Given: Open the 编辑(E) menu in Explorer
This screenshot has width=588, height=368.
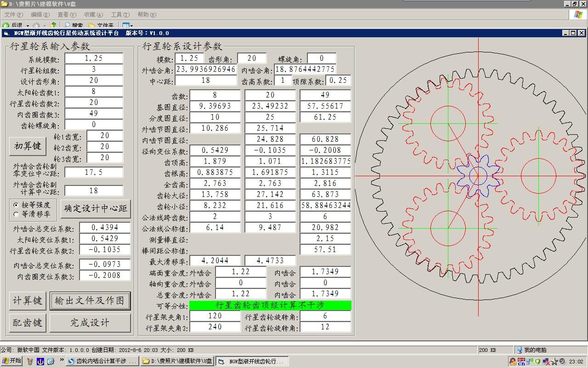Looking at the screenshot, I should coord(40,15).
